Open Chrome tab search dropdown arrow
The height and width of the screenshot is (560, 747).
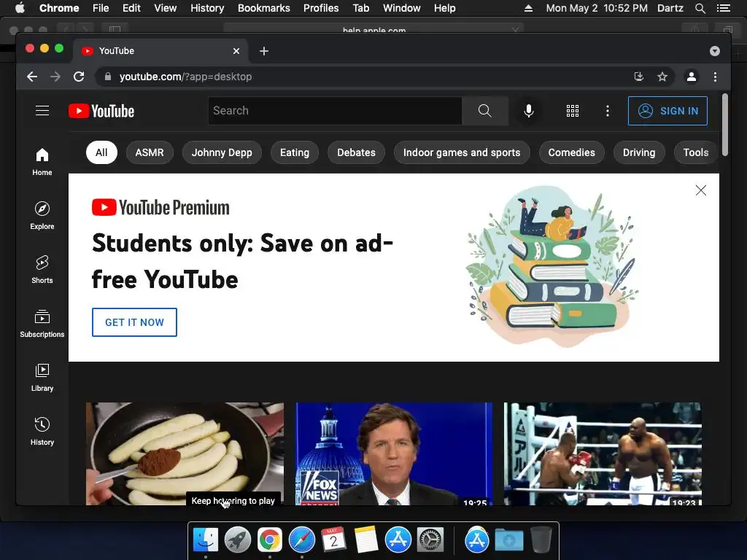(715, 51)
